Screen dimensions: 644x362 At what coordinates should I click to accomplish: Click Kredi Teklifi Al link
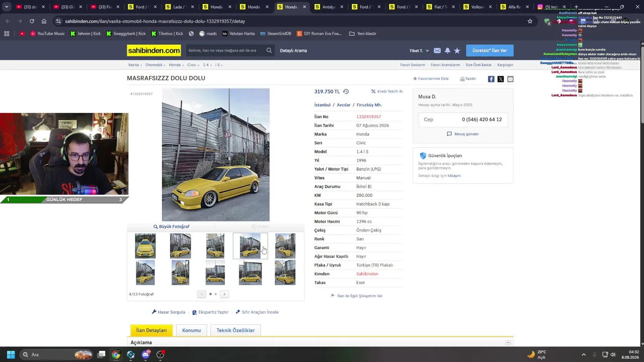[x=387, y=92]
